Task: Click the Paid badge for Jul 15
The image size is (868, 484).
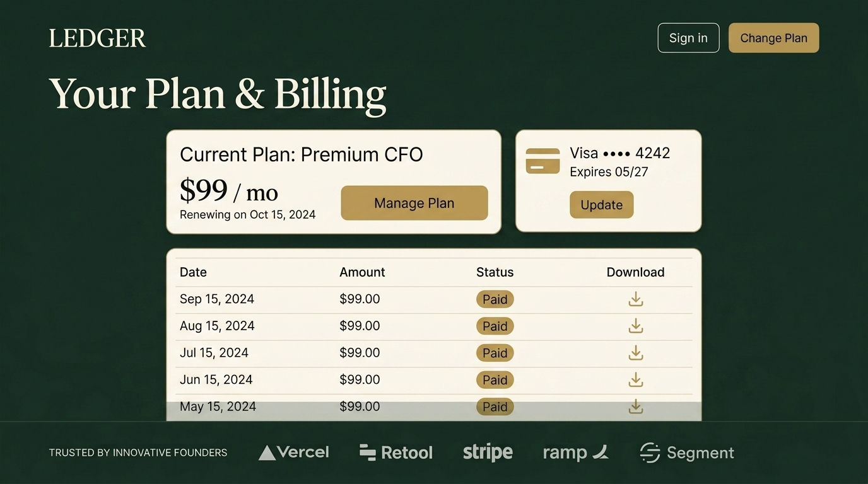Action: pyautogui.click(x=495, y=353)
